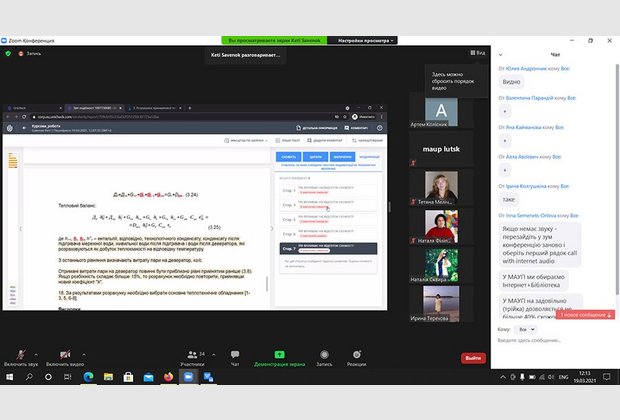Click the blue Вилучення tab in report
Screen dimensions: 620x420
342,157
